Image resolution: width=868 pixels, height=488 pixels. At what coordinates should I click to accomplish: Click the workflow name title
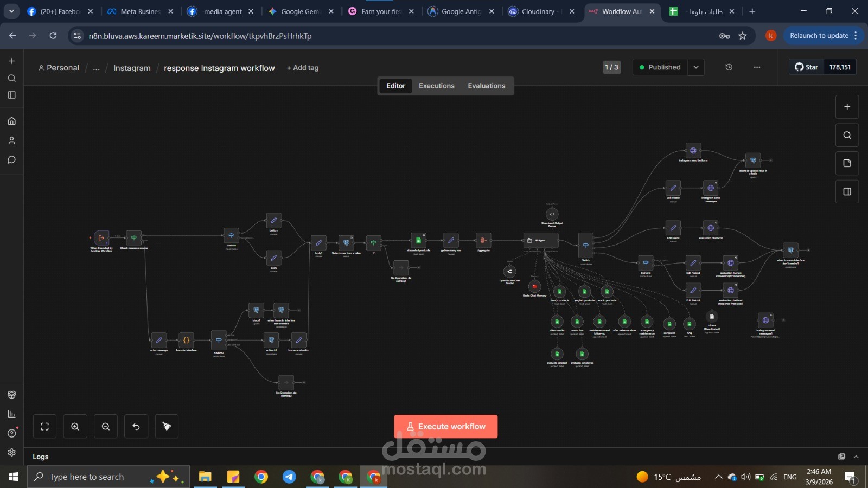coord(219,68)
